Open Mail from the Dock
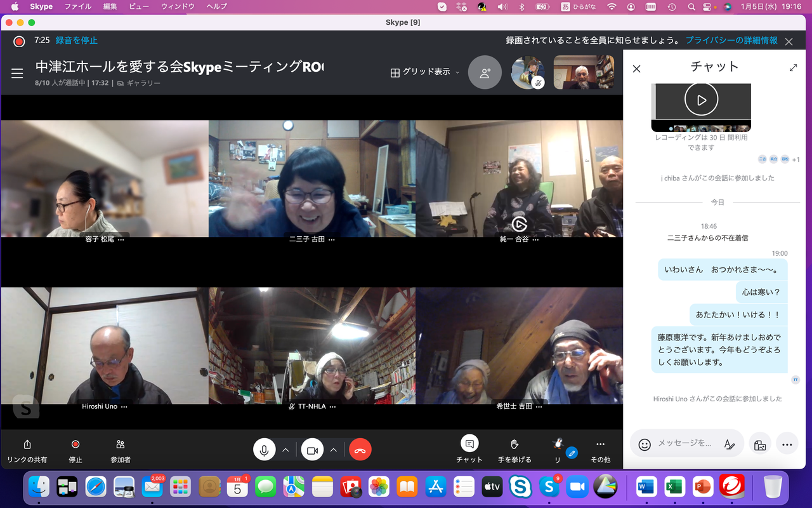The height and width of the screenshot is (508, 812). click(153, 487)
